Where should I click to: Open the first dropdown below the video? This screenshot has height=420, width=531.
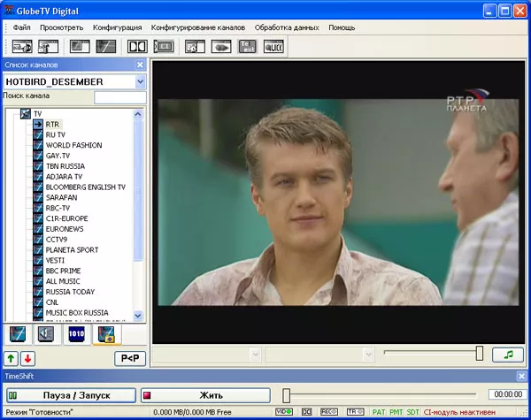tap(256, 355)
